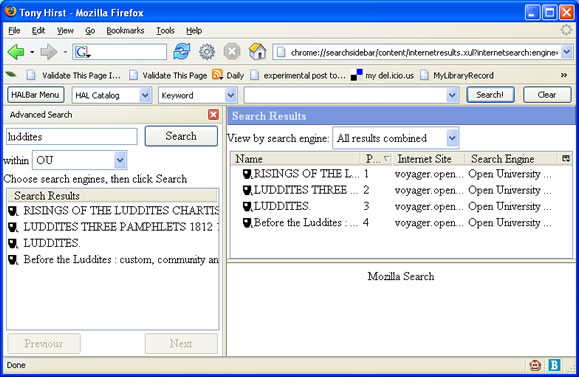Sort results by P... relevance column

[x=376, y=159]
